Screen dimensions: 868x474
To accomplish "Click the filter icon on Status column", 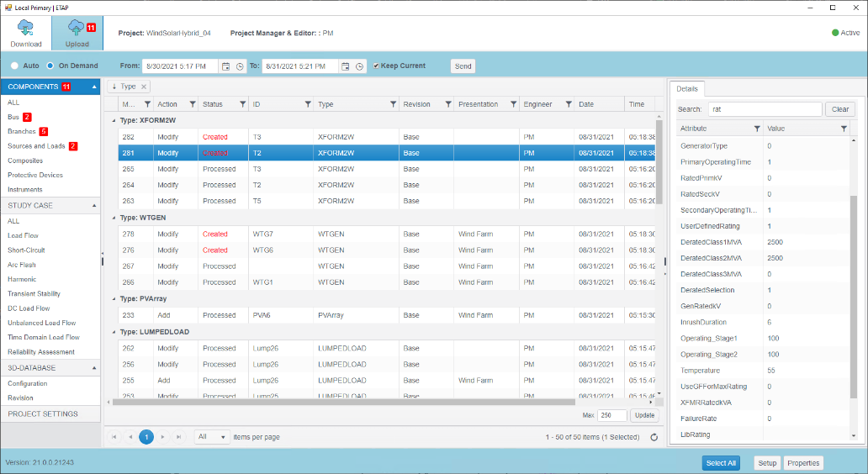I will coord(243,104).
